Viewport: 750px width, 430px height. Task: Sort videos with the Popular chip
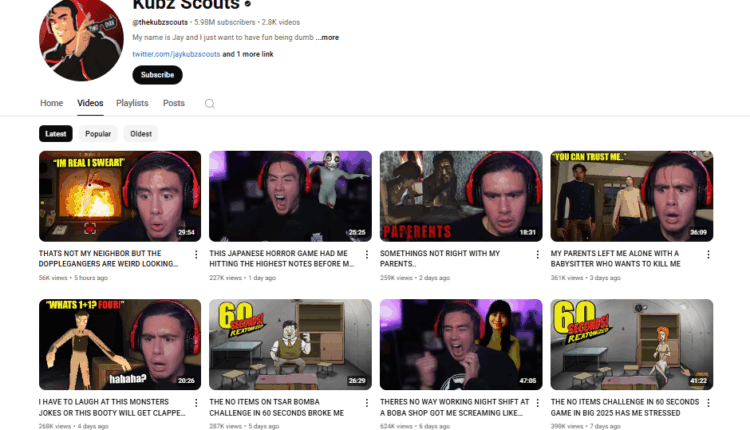(x=98, y=134)
